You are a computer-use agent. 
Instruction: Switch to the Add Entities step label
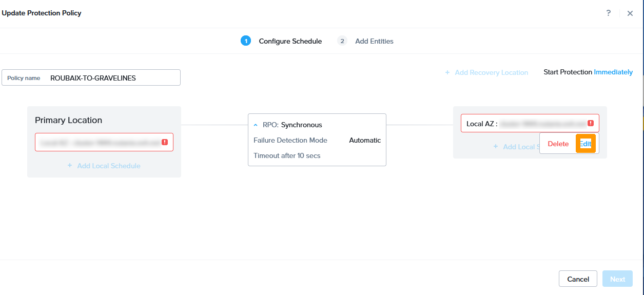[374, 41]
